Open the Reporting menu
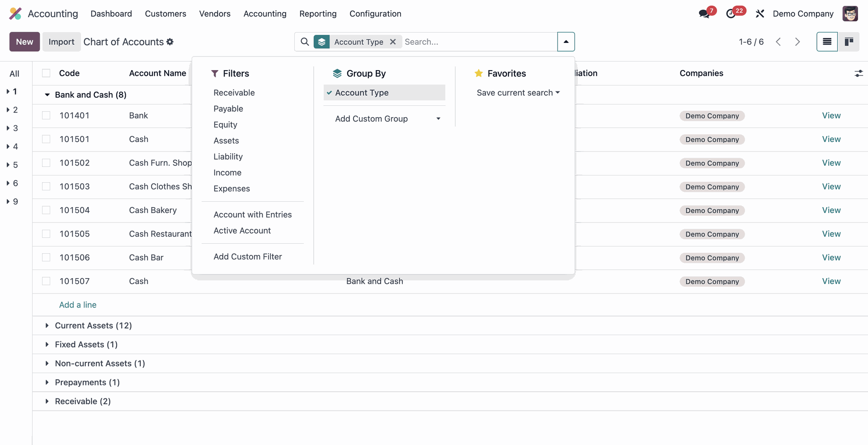The width and height of the screenshot is (868, 445). pos(318,14)
